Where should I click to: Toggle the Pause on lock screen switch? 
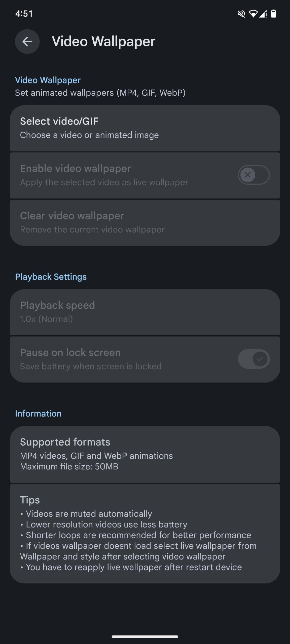(253, 359)
